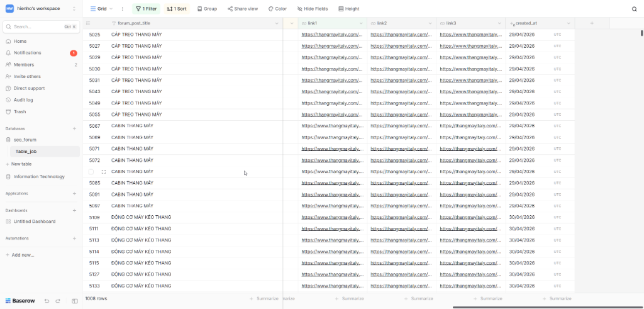The height and width of the screenshot is (309, 644).
Task: Open the Grid view selector
Action: [101, 9]
